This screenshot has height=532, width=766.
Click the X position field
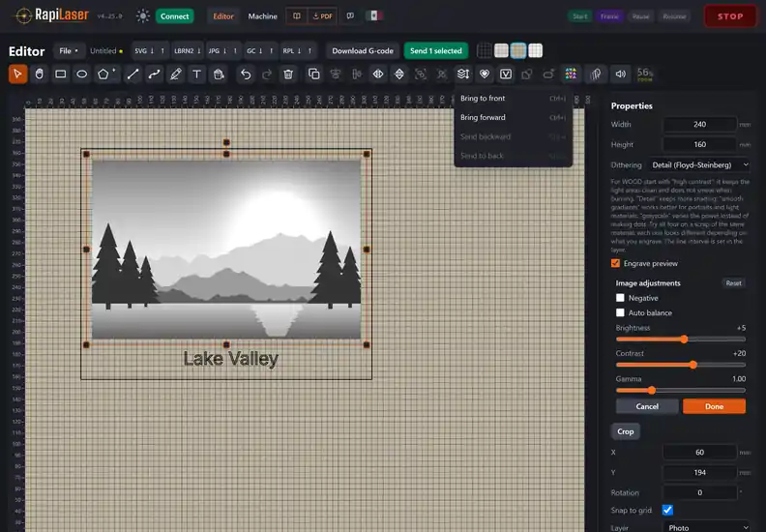point(699,453)
